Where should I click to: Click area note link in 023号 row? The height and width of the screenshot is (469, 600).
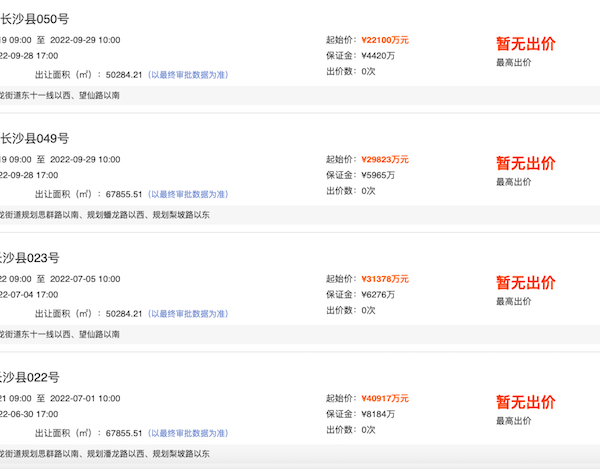[x=188, y=314]
